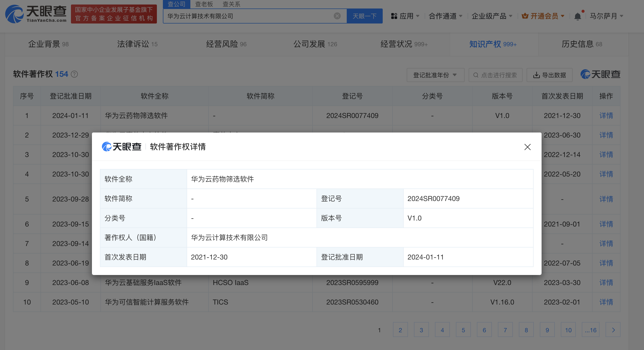Open the 公司发展 tab

tap(315, 44)
